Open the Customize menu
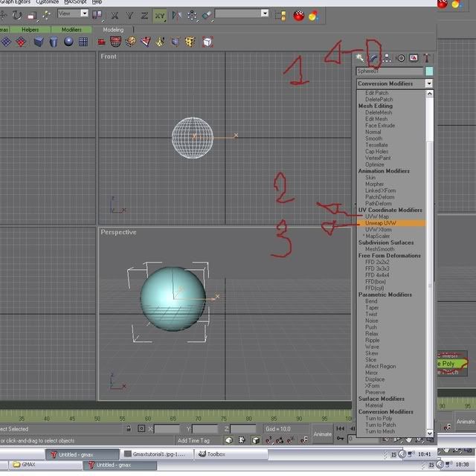 [52, 2]
